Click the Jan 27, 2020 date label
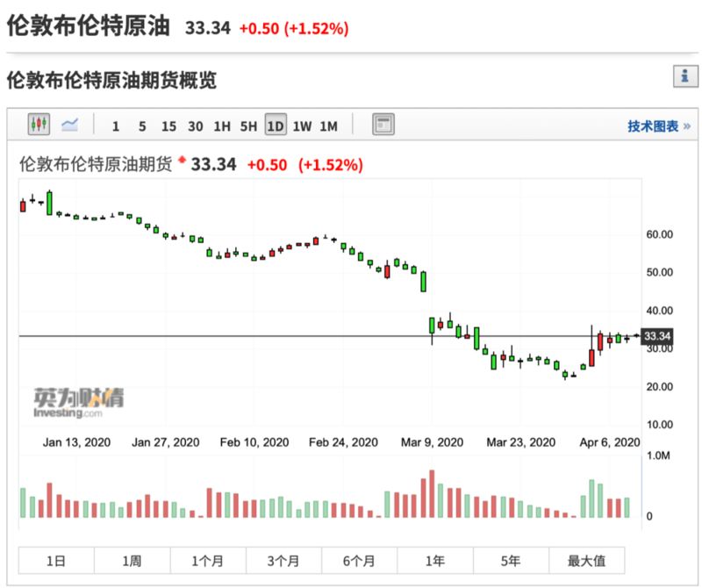Viewport: 702px width, 588px height. point(166,442)
